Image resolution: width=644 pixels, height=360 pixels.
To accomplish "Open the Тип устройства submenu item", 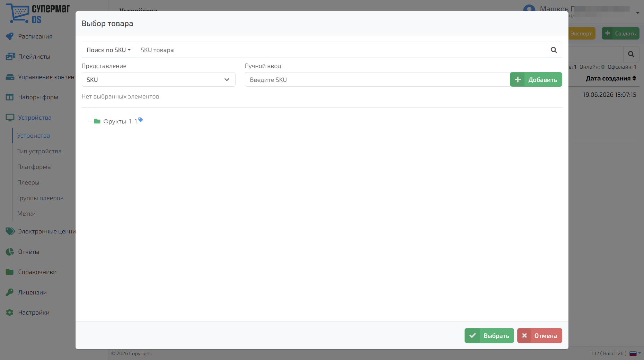I will (x=39, y=151).
